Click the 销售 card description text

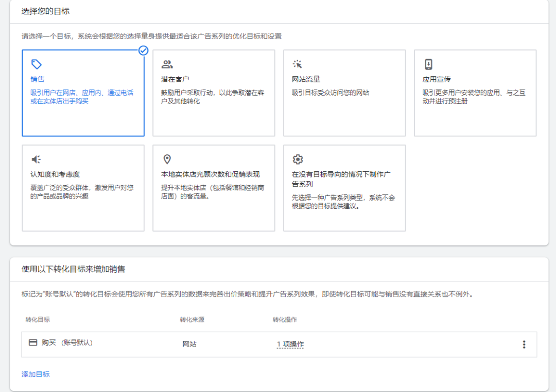[82, 97]
